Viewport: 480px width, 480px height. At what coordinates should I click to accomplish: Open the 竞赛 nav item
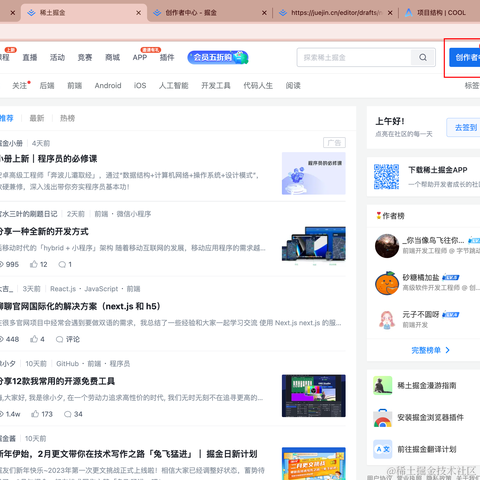tap(85, 58)
